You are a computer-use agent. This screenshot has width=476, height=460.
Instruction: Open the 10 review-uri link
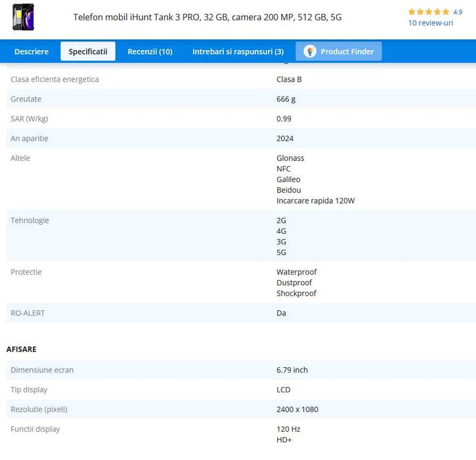[x=430, y=23]
